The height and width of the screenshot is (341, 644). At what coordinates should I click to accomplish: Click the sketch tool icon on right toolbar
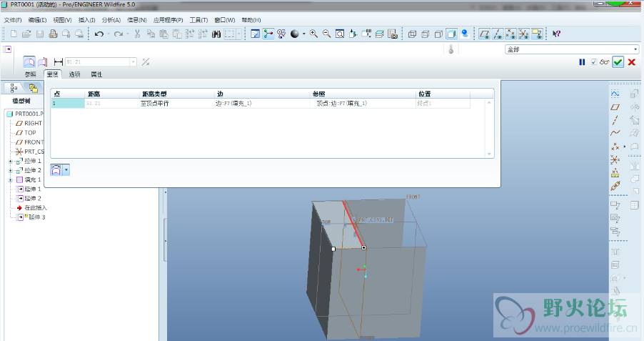click(615, 94)
